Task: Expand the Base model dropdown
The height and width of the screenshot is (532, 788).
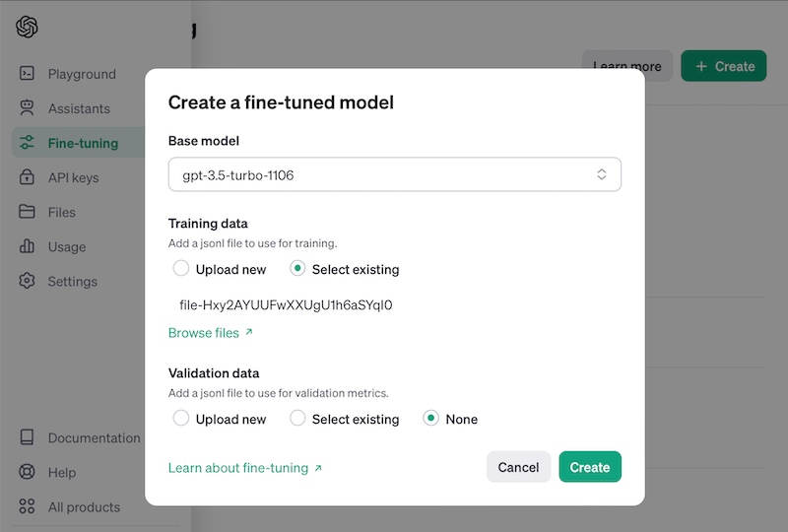Action: [x=395, y=174]
